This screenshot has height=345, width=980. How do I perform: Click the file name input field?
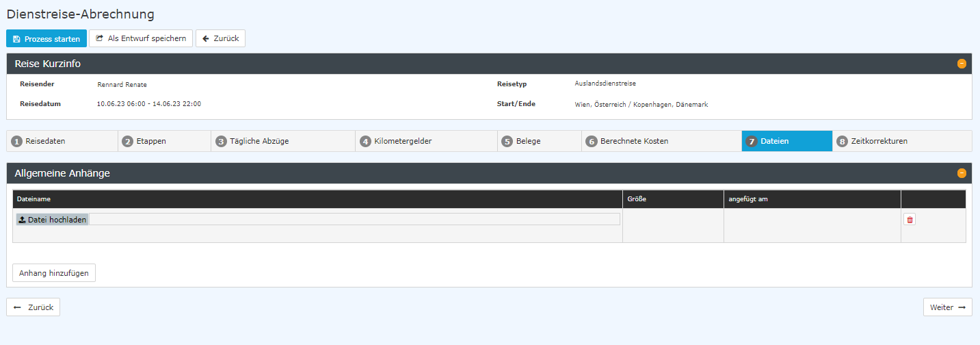point(354,219)
